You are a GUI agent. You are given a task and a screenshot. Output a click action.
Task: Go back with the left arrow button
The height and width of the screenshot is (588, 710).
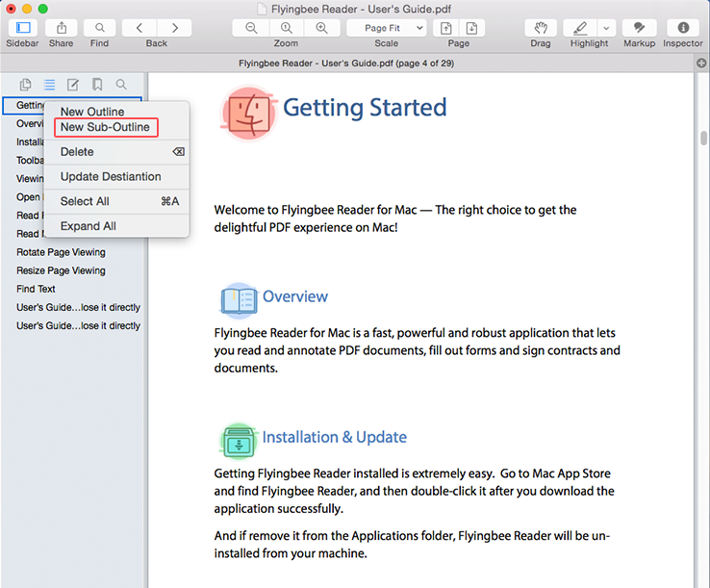[139, 28]
